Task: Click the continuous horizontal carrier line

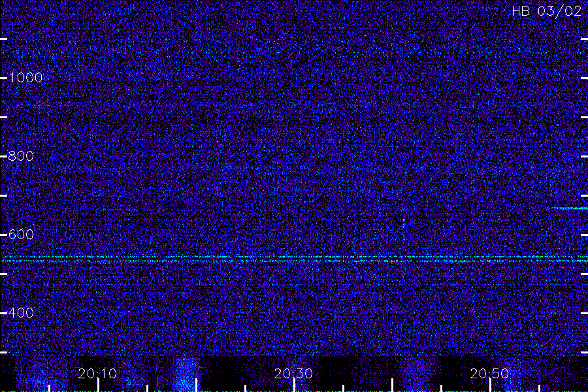Action: [294, 259]
